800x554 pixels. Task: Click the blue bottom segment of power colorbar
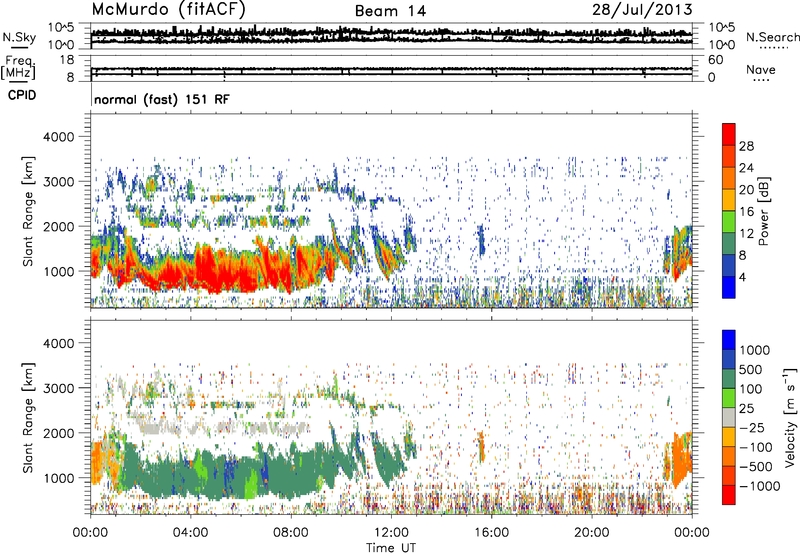click(729, 287)
